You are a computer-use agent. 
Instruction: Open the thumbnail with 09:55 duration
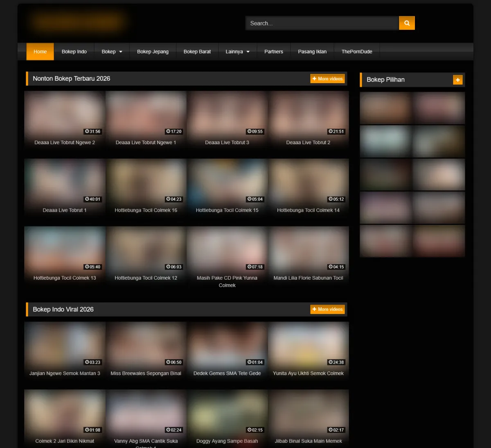(x=227, y=113)
